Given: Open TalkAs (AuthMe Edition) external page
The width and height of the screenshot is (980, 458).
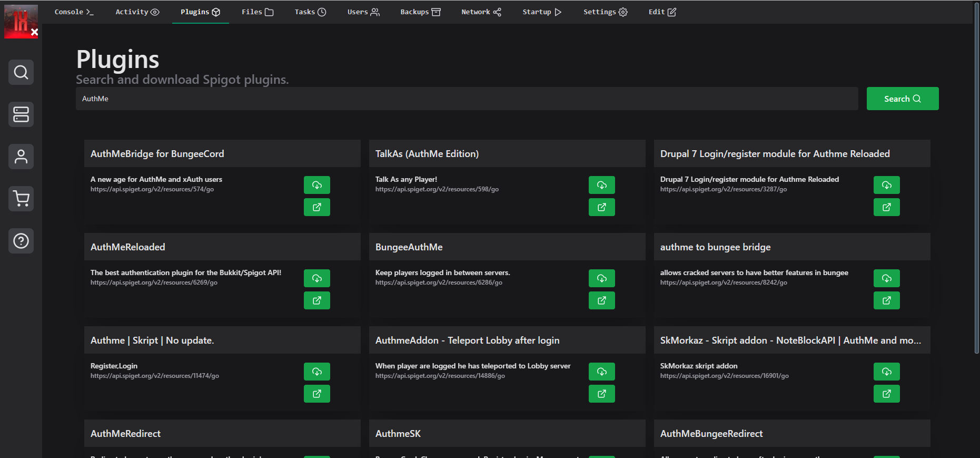Looking at the screenshot, I should (x=602, y=207).
